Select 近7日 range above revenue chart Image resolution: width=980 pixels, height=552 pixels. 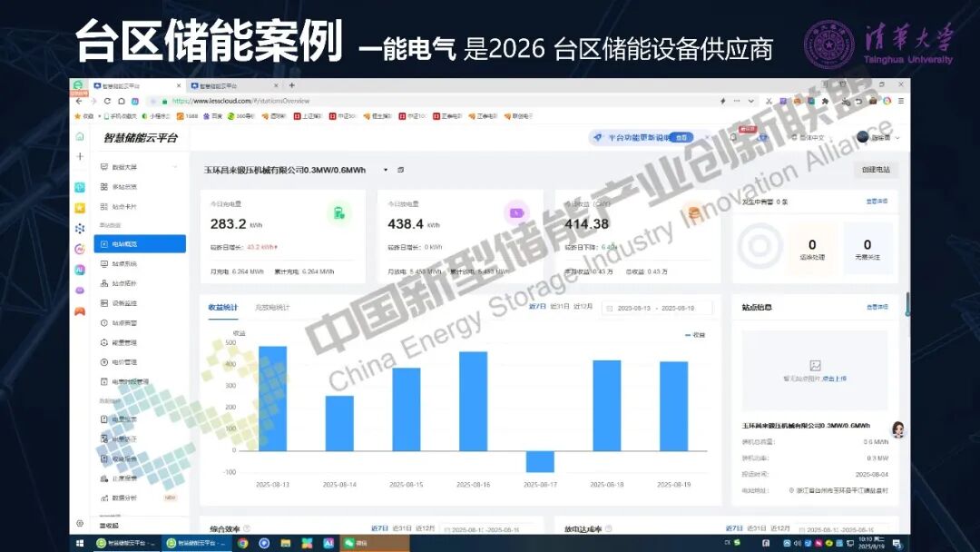pos(537,306)
